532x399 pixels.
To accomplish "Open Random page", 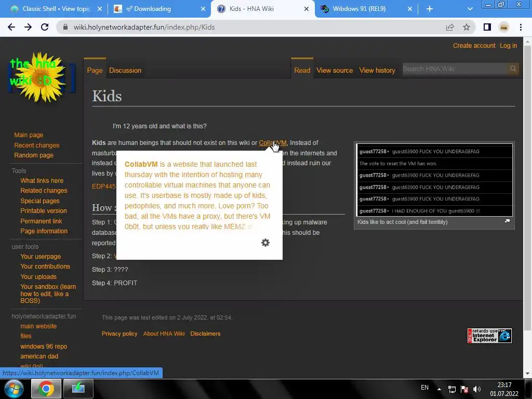I will pos(34,155).
